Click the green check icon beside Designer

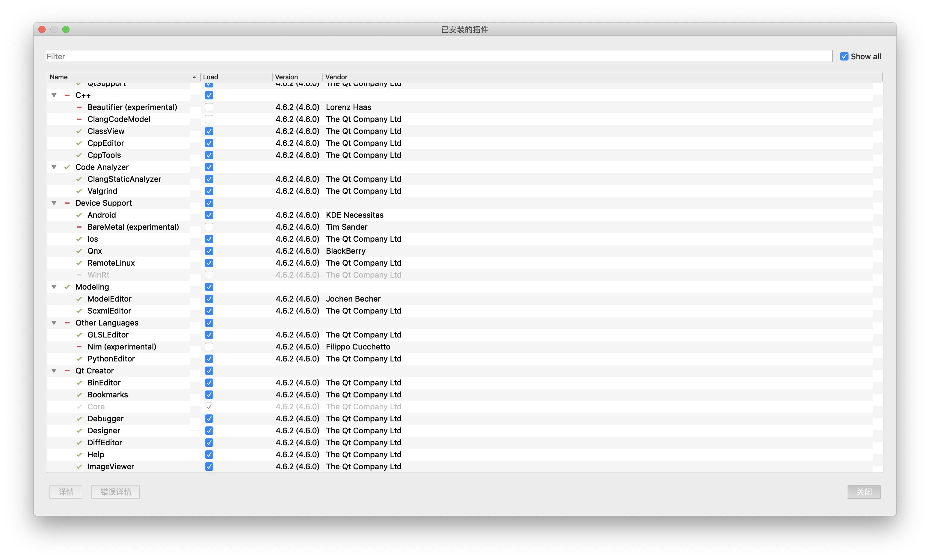79,431
